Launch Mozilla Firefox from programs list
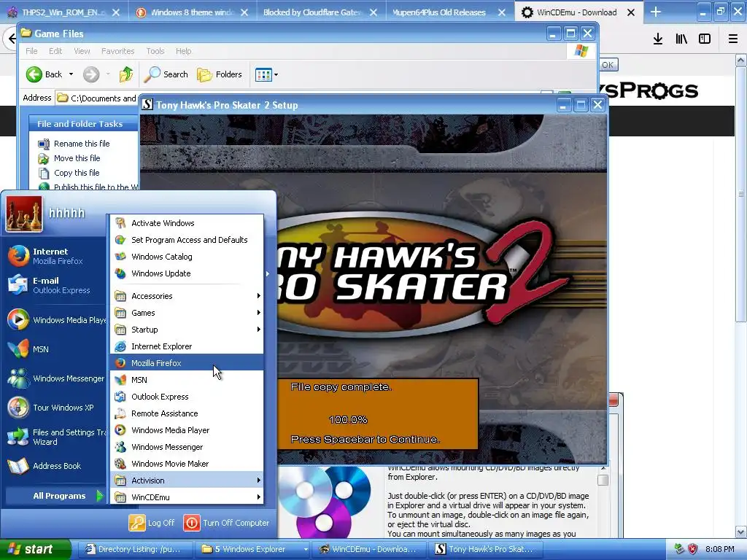Viewport: 747px width, 560px height. (x=186, y=363)
